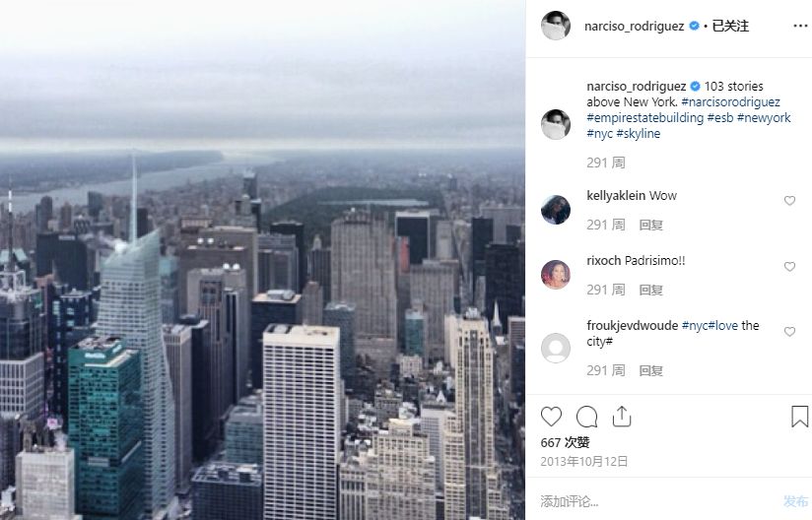Open the #skyline hashtag

[638, 134]
